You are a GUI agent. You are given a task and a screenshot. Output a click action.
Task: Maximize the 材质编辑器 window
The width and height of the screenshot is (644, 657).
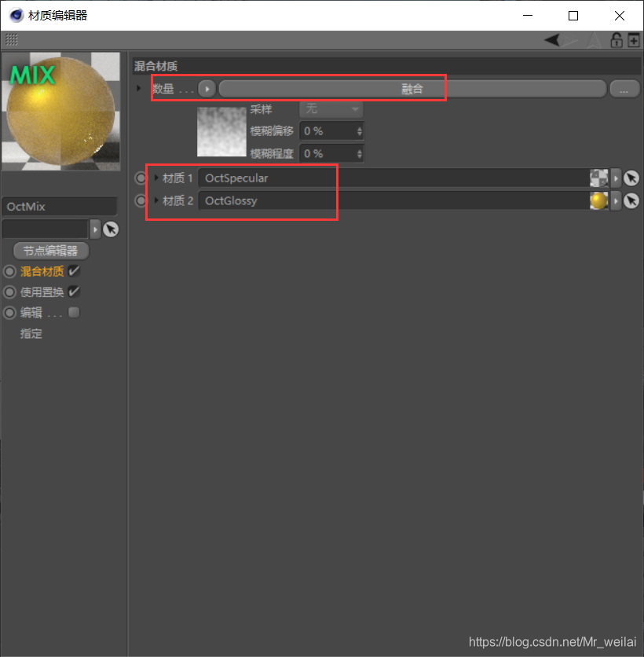573,16
